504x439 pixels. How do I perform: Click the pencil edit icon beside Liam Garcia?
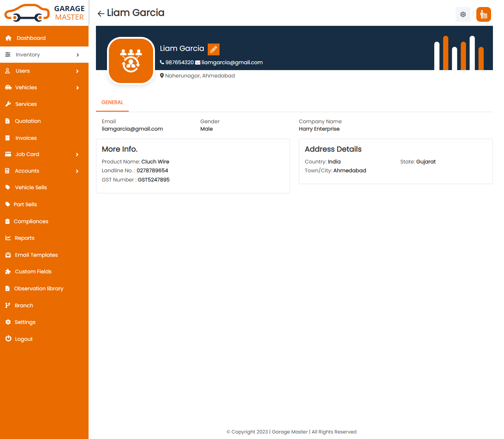point(214,49)
